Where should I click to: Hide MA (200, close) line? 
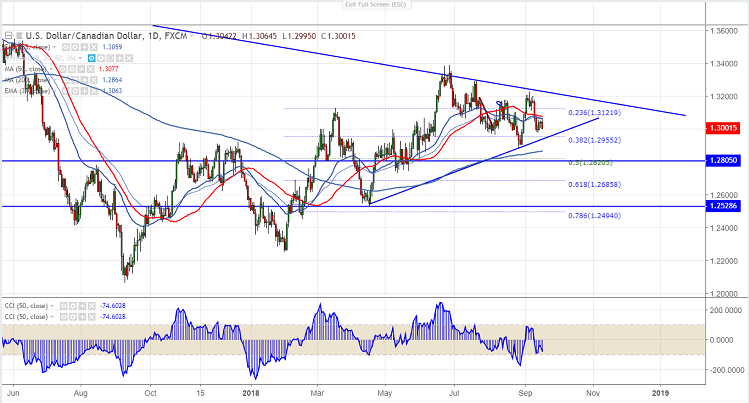66,80
